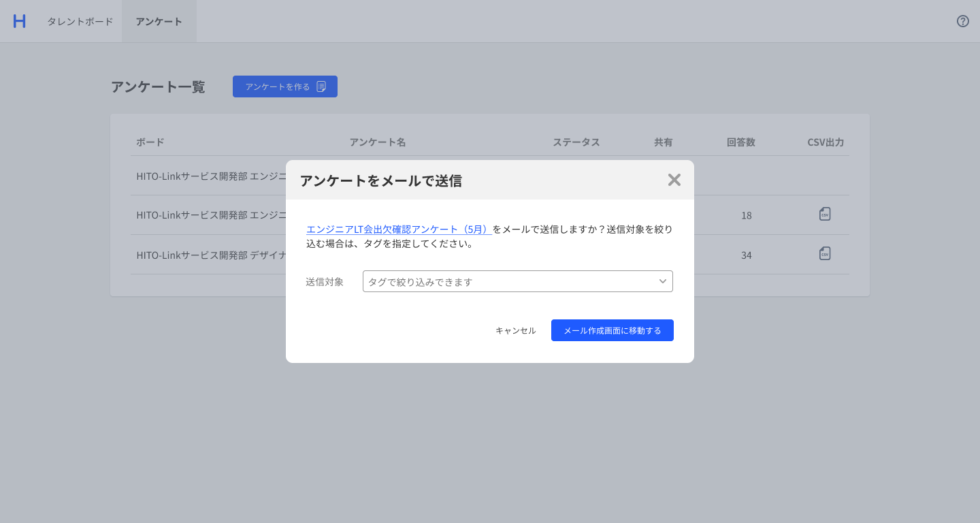Click the blue H logo icon
This screenshot has height=523, width=980.
point(19,21)
